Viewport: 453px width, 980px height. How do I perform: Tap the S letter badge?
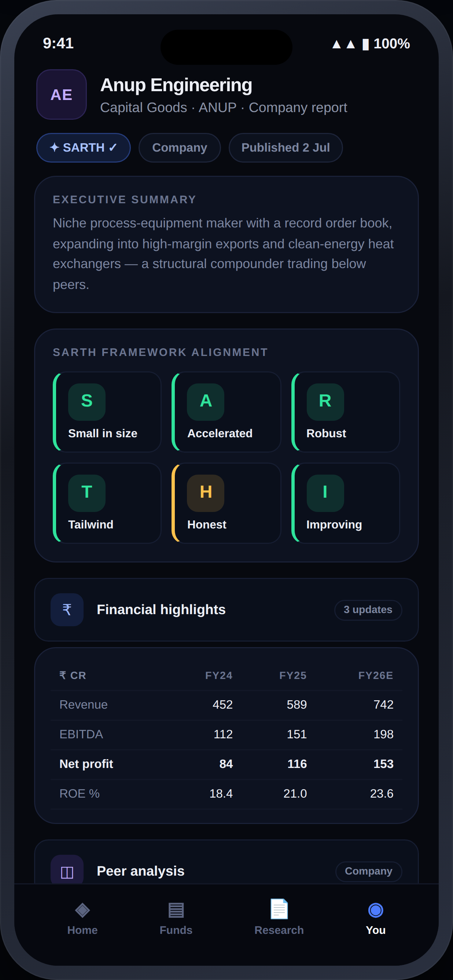pyautogui.click(x=87, y=402)
